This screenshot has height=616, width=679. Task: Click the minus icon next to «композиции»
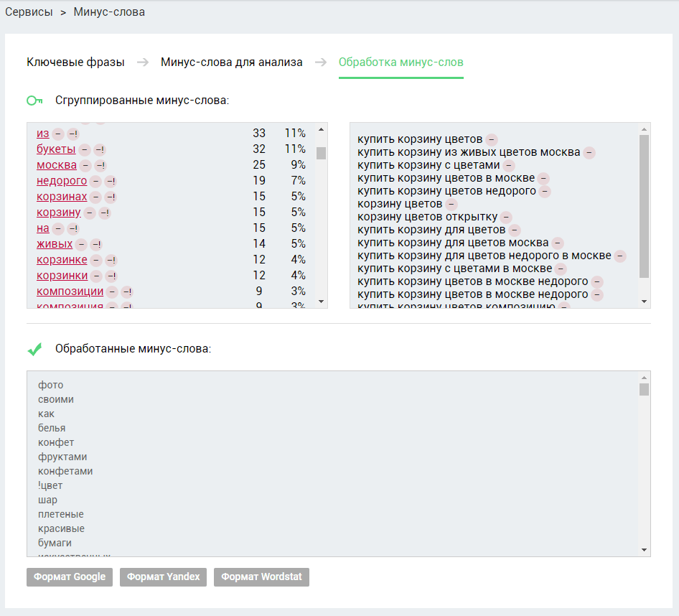click(112, 292)
